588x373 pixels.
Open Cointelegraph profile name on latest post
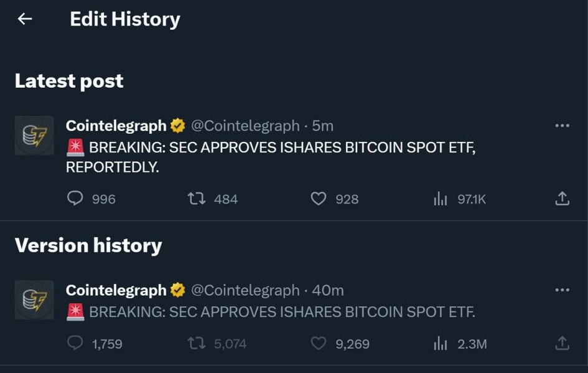[116, 126]
